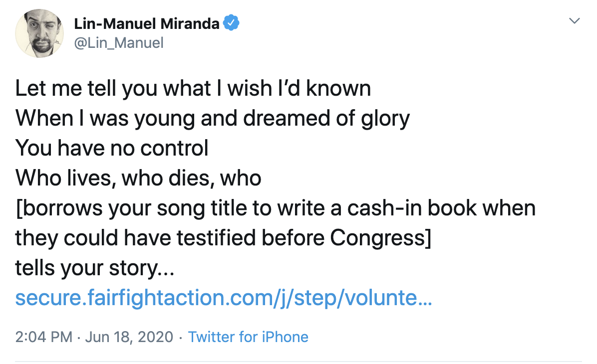The height and width of the screenshot is (364, 597).
Task: Open the tweet options chevron menu
Action: (575, 21)
